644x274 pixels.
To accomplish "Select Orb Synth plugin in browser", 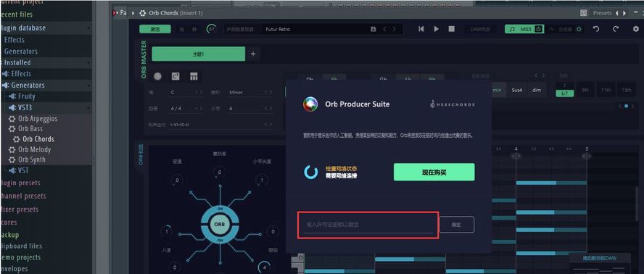I will coord(32,159).
